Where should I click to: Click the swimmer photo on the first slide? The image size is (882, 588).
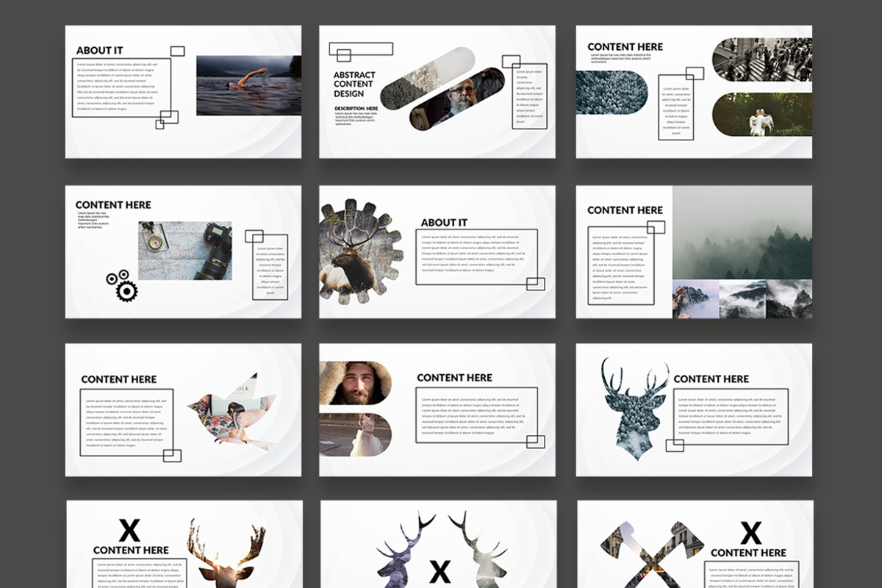click(248, 85)
